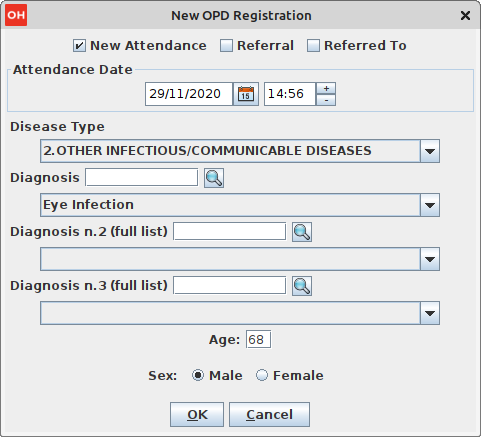Increase time with the plus stepper
The width and height of the screenshot is (481, 437).
[x=326, y=88]
